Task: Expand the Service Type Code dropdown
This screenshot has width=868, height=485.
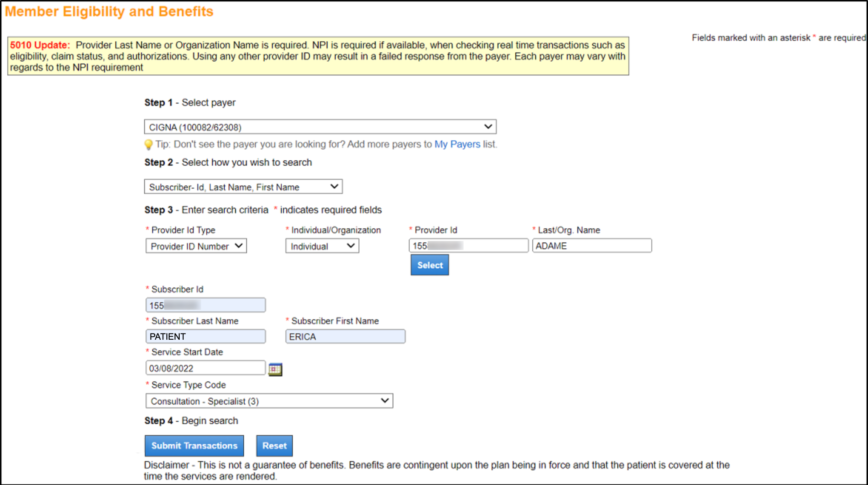Action: pyautogui.click(x=269, y=401)
